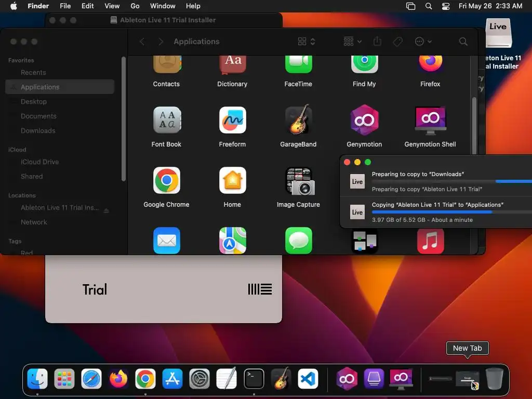532x399 pixels.
Task: Select Genymotion in the Applications folder
Action: coord(364,120)
